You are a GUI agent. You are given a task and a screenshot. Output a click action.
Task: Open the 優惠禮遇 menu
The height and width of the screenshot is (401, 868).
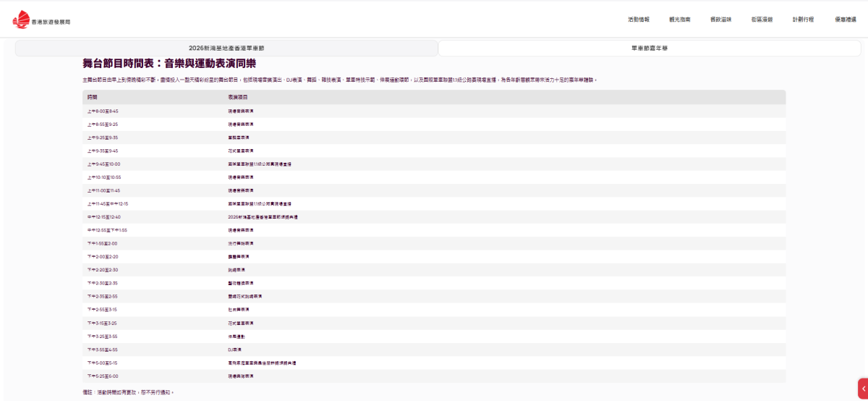(x=846, y=20)
